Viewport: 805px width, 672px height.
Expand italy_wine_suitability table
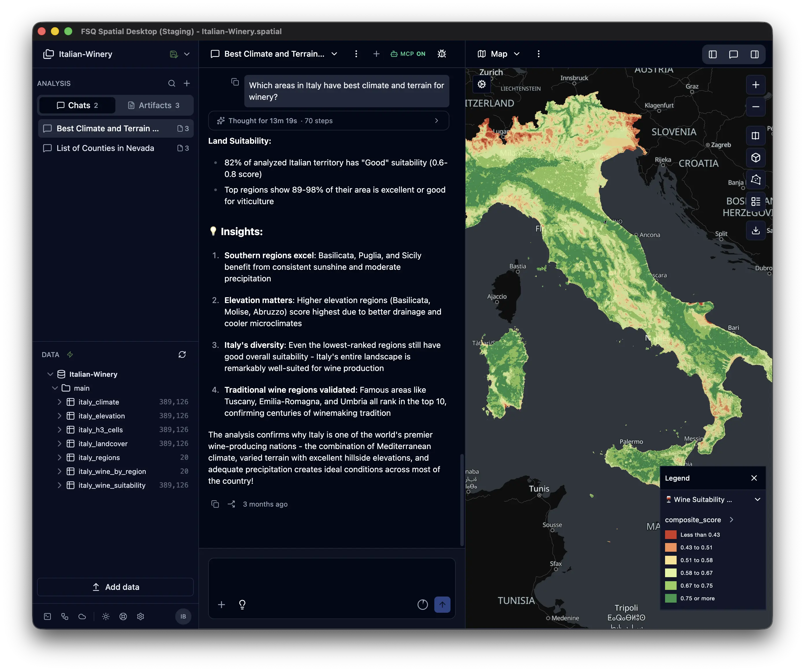click(59, 485)
